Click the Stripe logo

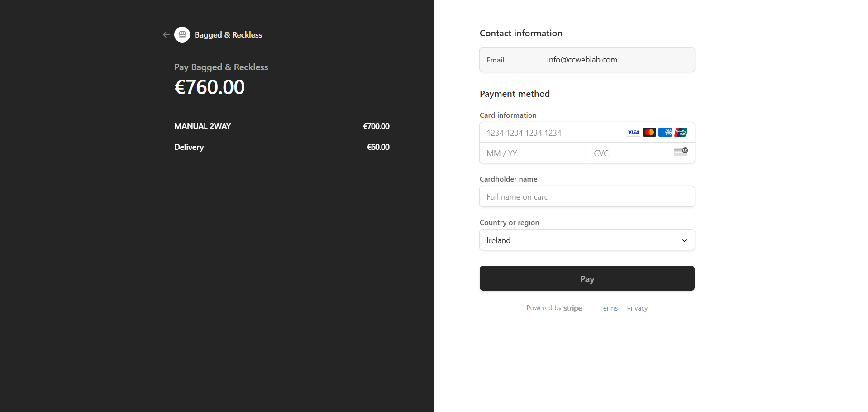click(x=572, y=308)
